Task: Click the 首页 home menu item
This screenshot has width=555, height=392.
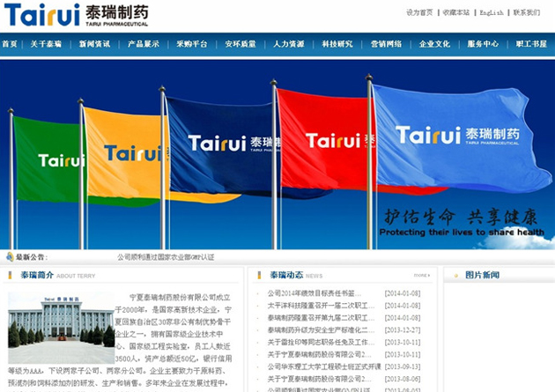Action: coord(10,44)
